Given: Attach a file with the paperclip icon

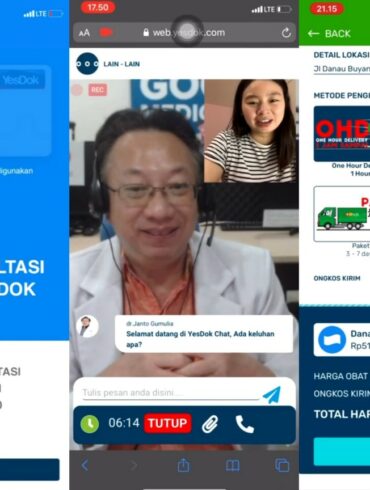Looking at the screenshot, I should tap(210, 424).
